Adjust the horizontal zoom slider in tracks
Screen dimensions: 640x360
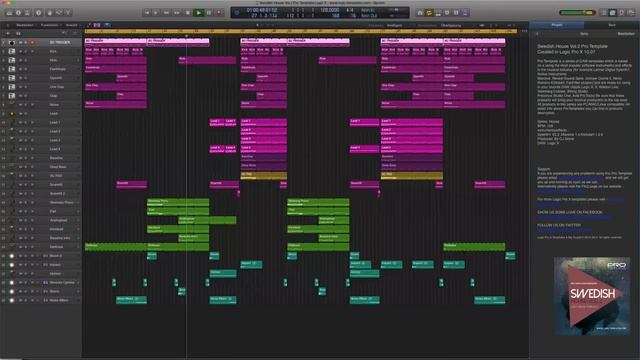click(510, 25)
